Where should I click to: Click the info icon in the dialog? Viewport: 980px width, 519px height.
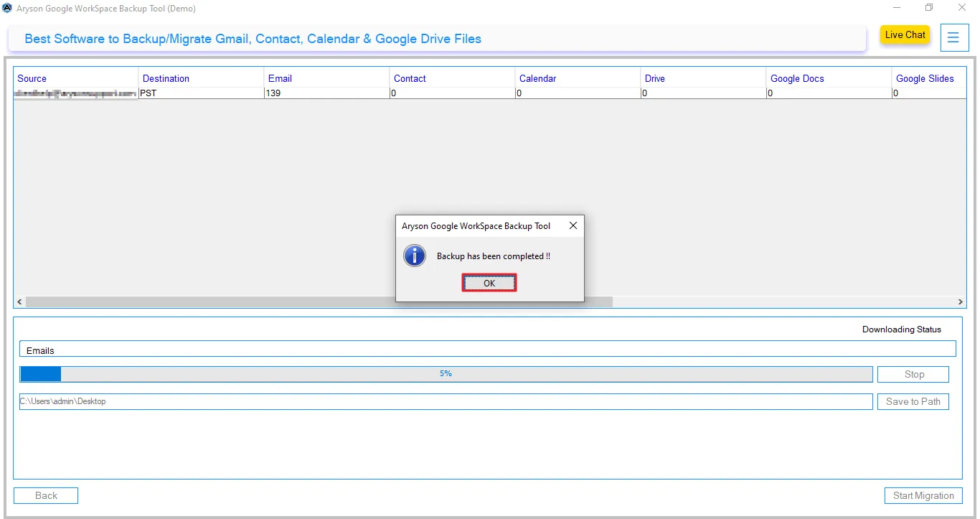tap(414, 256)
